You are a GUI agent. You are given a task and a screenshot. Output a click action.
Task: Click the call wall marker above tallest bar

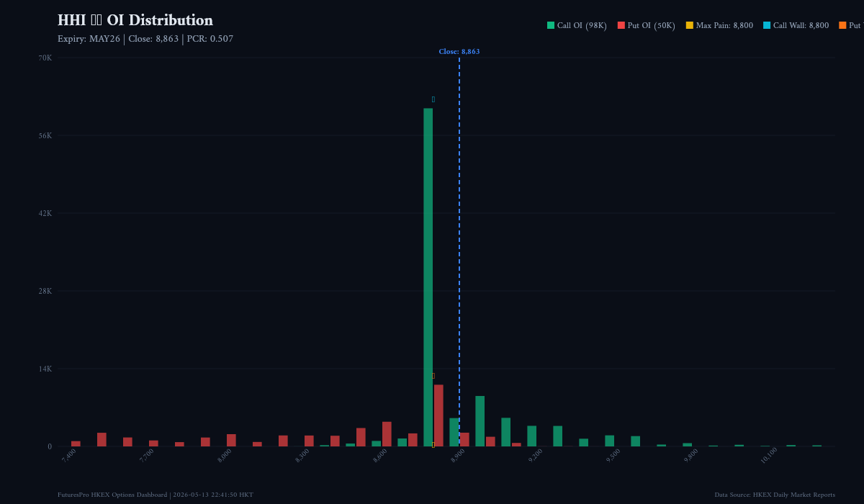click(x=433, y=99)
